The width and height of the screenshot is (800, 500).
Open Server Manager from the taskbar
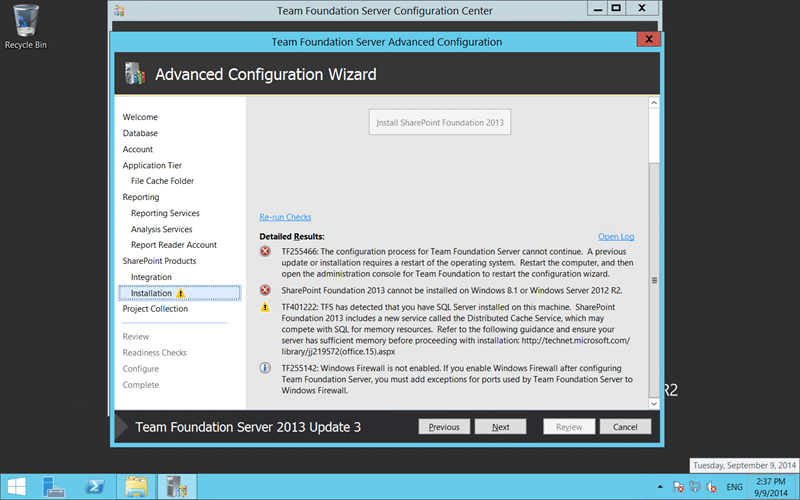click(x=53, y=487)
